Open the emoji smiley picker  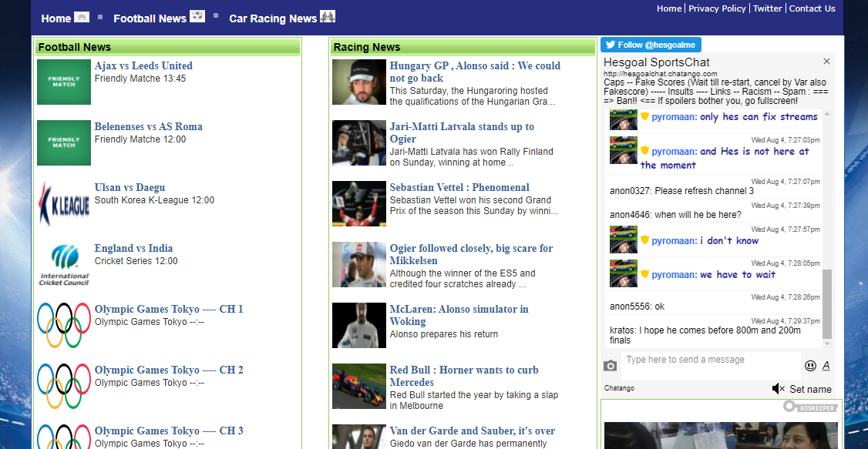810,366
